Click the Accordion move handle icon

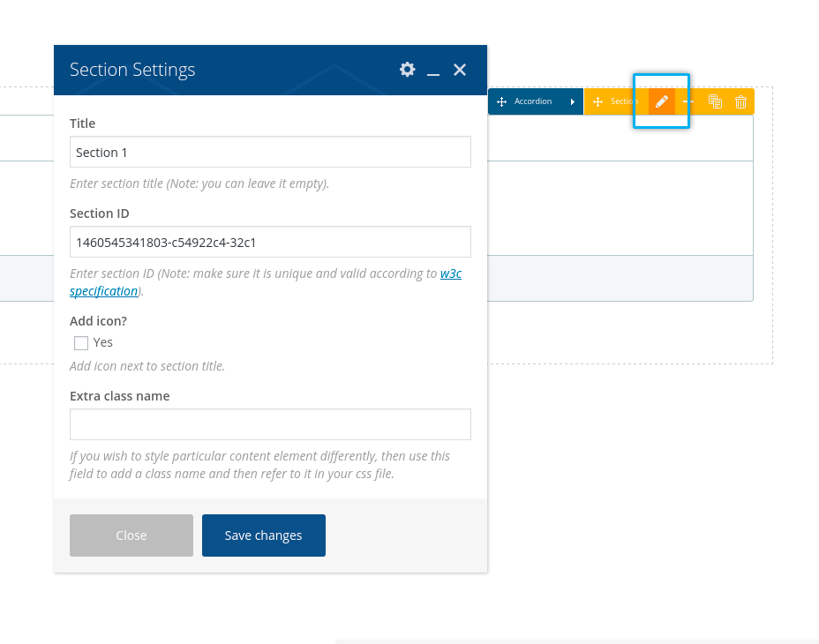501,101
